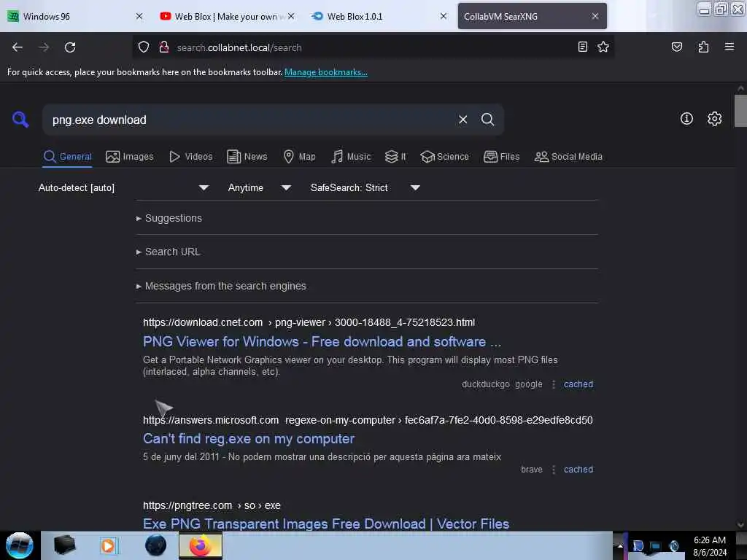Image resolution: width=747 pixels, height=560 pixels.
Task: Submit search with magnifier button
Action: click(487, 120)
